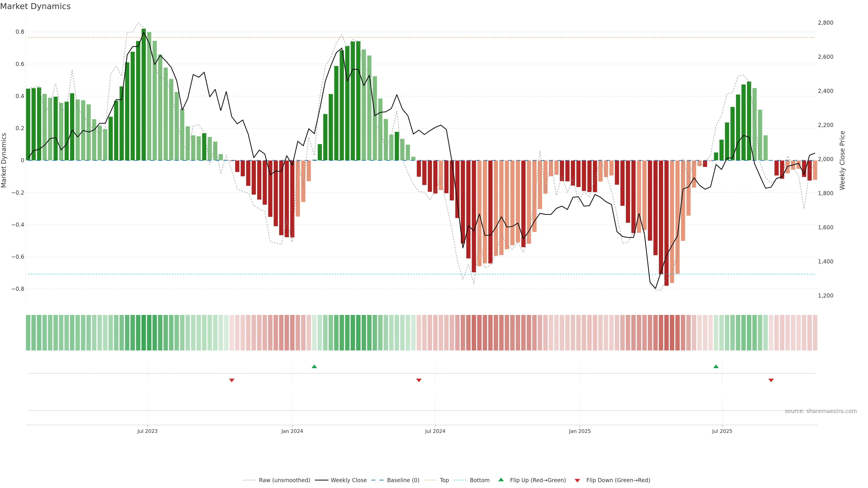Click the last red Flip Down marker
Image resolution: width=868 pixels, height=488 pixels.
771,380
